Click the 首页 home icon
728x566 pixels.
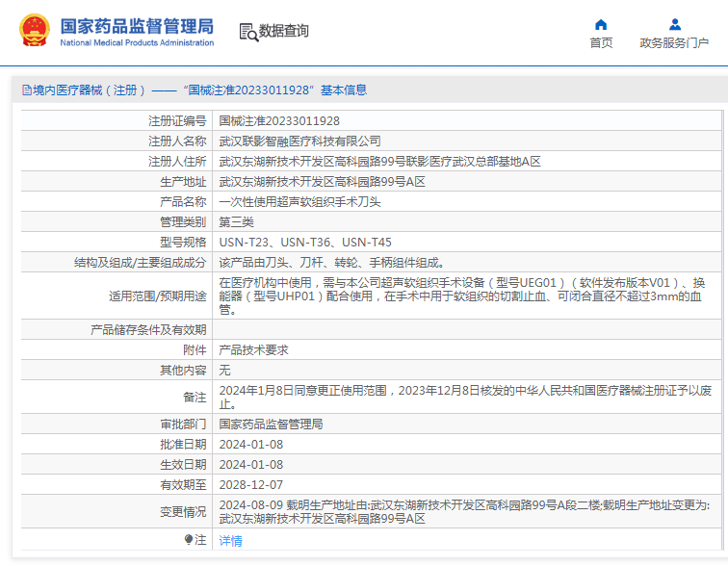click(601, 25)
